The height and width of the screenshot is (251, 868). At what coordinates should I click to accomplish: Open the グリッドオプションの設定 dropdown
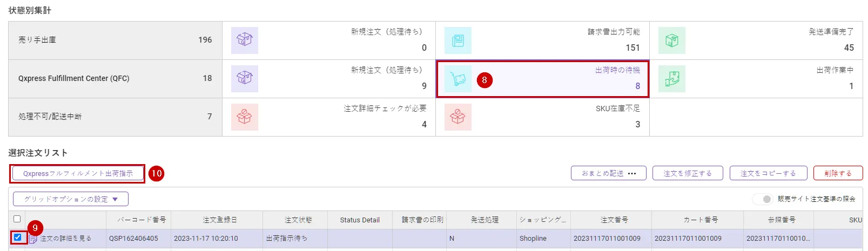coord(71,199)
